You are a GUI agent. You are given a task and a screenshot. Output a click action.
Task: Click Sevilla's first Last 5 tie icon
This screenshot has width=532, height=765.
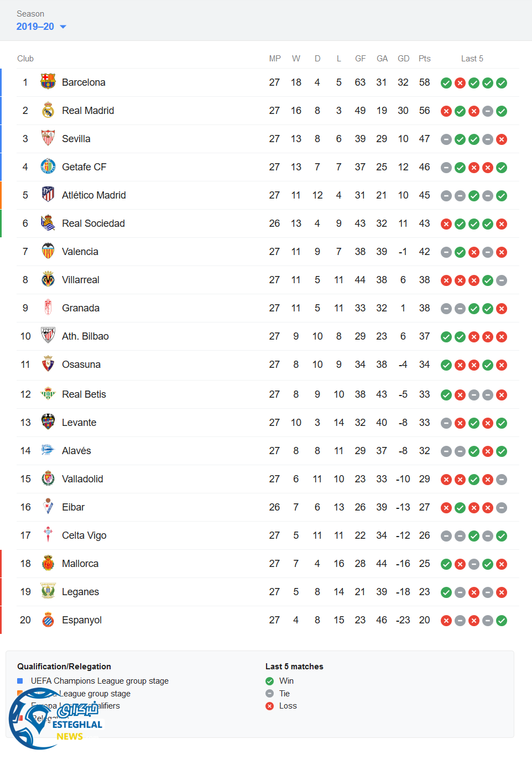click(446, 139)
